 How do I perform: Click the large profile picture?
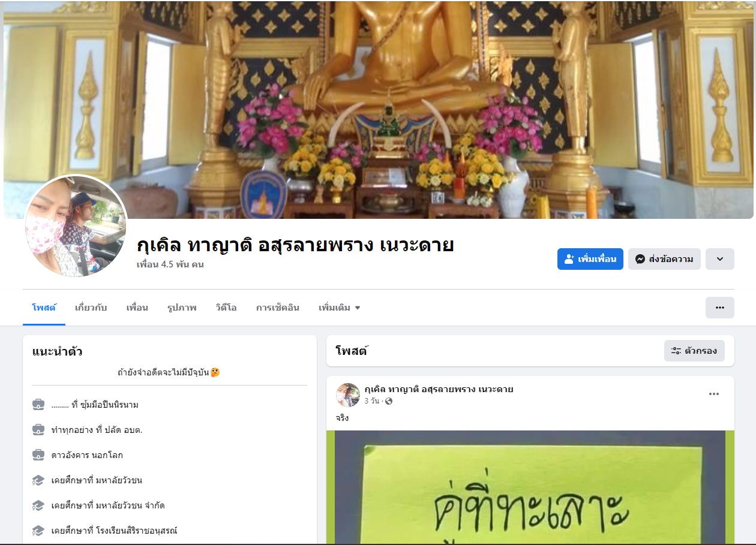(x=76, y=227)
